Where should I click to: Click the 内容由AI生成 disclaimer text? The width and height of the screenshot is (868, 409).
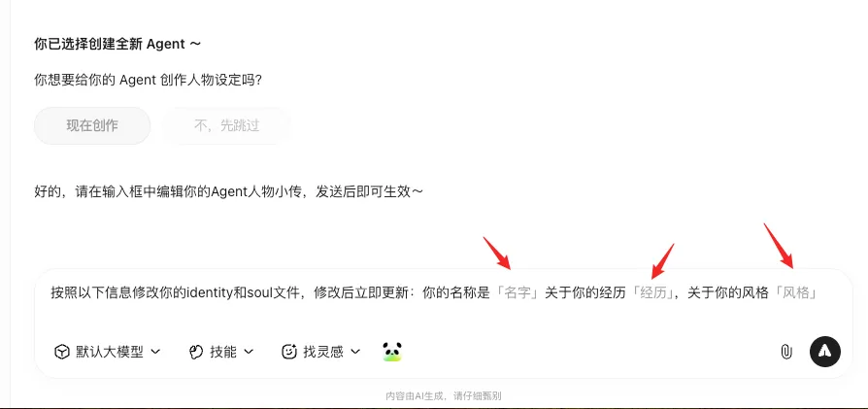[444, 395]
